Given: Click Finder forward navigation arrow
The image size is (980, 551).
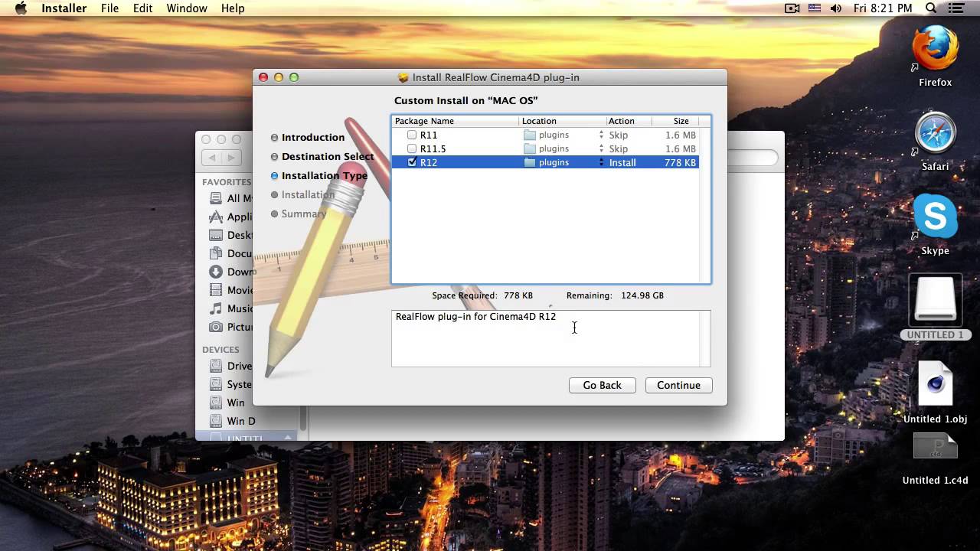Looking at the screenshot, I should point(232,158).
